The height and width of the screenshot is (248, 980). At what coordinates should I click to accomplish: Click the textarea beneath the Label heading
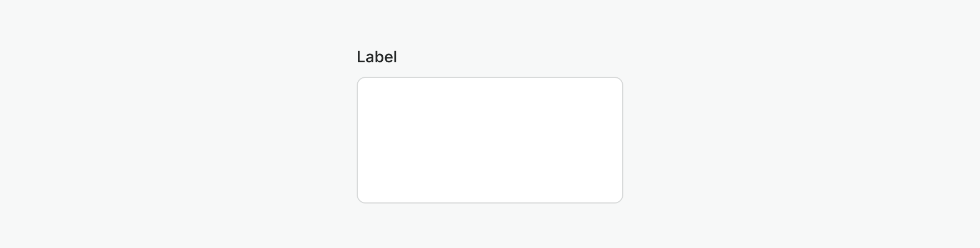[x=489, y=140]
